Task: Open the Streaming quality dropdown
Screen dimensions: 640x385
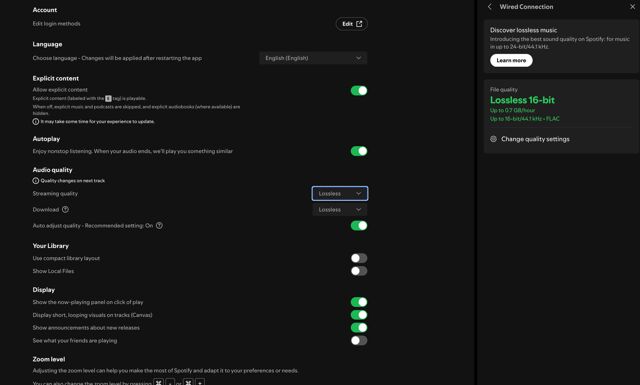Action: click(x=340, y=194)
